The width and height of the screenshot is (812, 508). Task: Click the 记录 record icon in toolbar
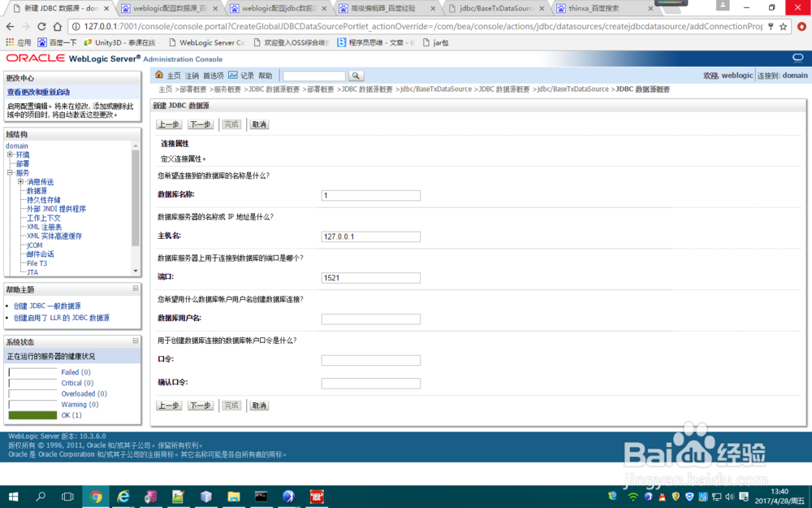(232, 75)
